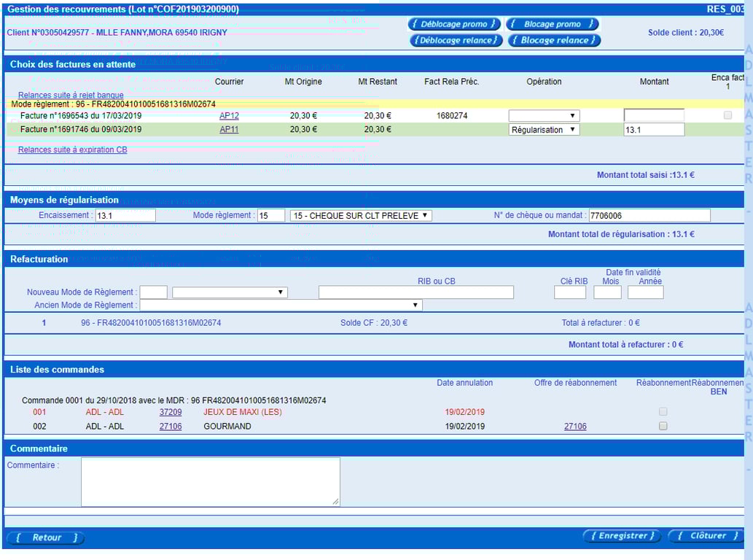Open the Ancien Mode de Règlement dropdown
Screen dimensions: 753x560
(281, 305)
